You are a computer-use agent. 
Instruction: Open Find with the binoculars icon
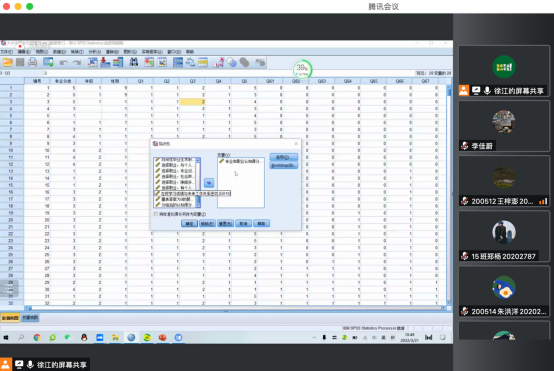[x=134, y=63]
